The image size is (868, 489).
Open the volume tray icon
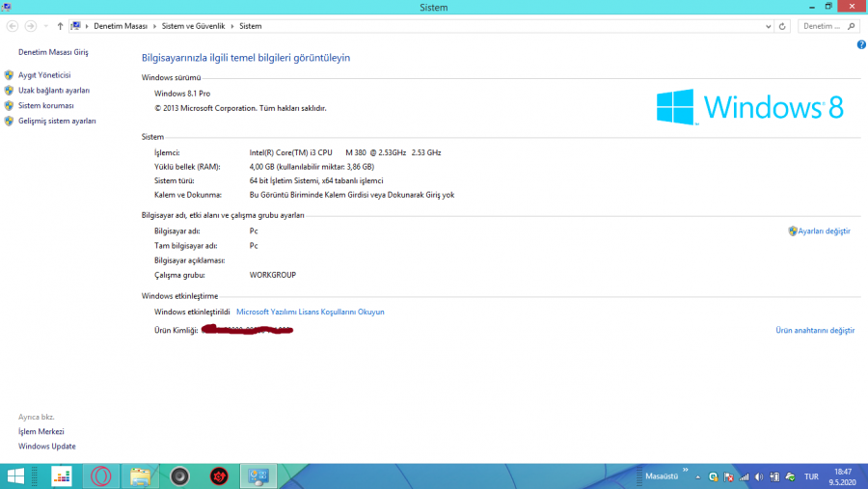759,476
